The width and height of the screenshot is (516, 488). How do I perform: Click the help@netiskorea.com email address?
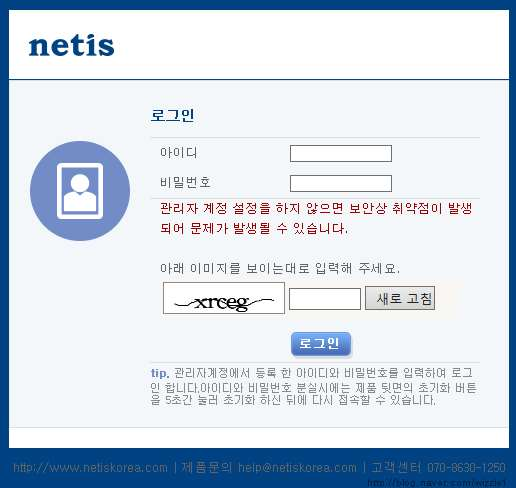coord(297,468)
